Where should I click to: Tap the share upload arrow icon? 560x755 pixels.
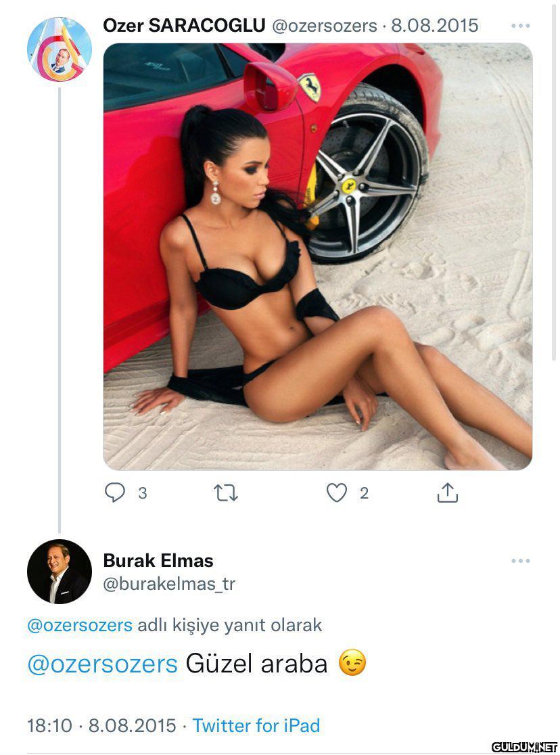tap(447, 493)
